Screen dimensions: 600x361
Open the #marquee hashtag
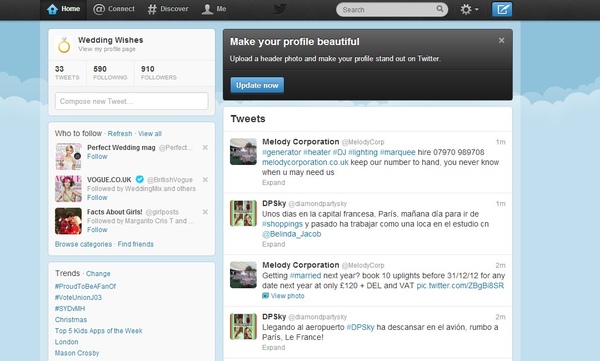(398, 152)
